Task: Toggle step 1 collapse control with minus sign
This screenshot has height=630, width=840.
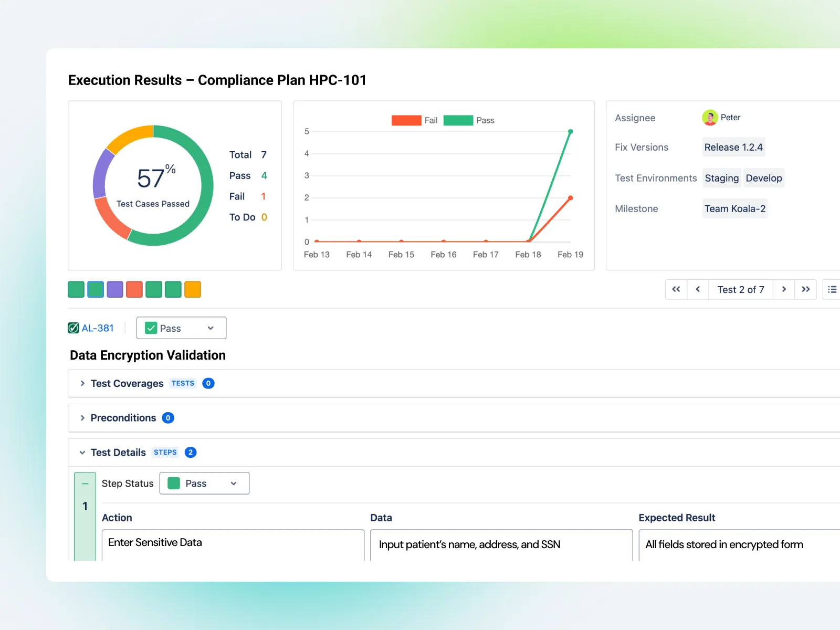Action: tap(85, 483)
